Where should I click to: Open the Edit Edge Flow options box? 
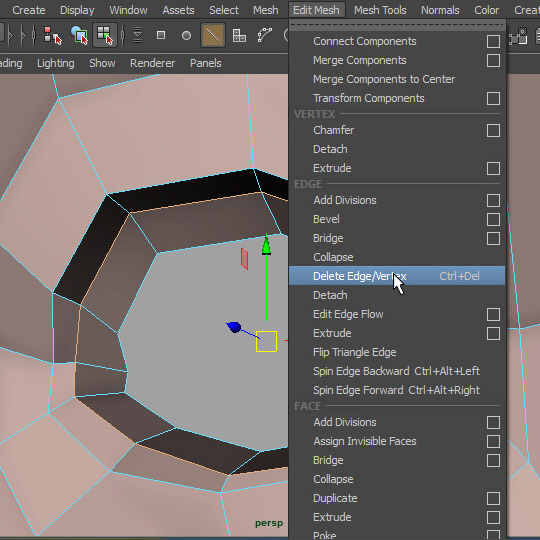[493, 314]
